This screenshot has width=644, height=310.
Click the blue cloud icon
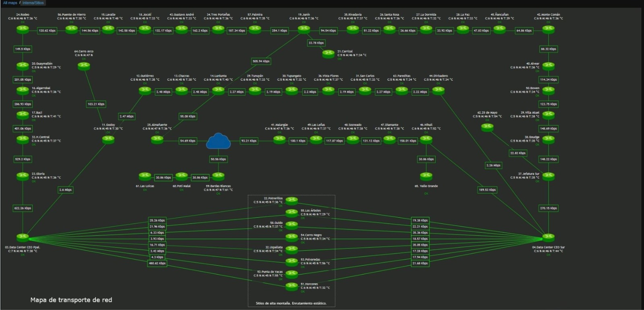(x=218, y=141)
